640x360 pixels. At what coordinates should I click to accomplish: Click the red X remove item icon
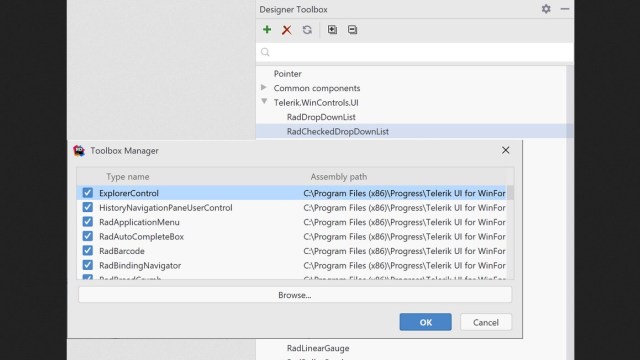pos(287,30)
